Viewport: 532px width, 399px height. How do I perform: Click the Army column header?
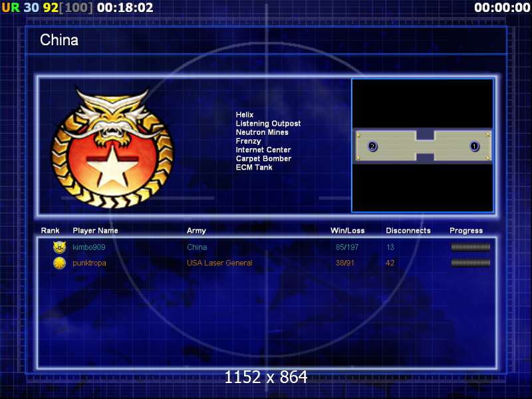coord(196,231)
